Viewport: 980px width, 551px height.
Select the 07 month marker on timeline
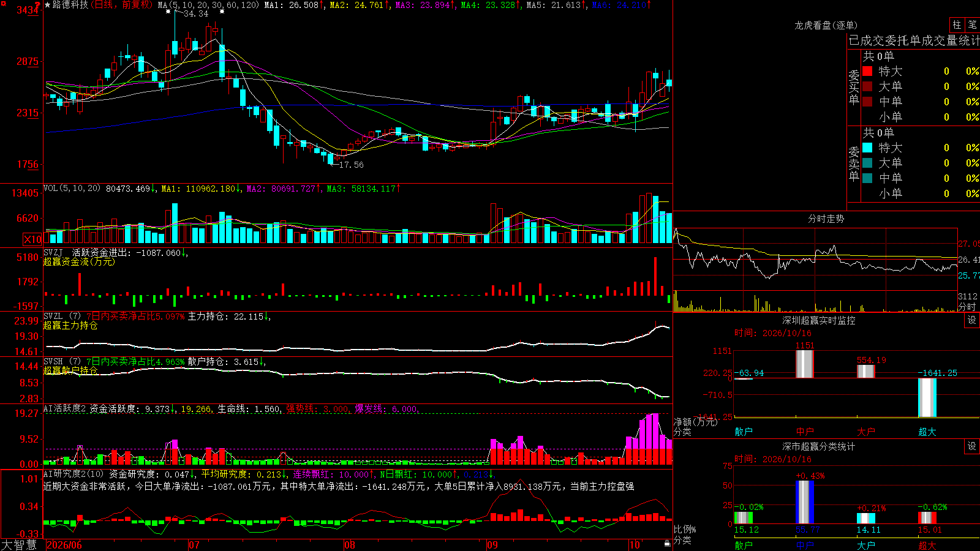(x=194, y=545)
